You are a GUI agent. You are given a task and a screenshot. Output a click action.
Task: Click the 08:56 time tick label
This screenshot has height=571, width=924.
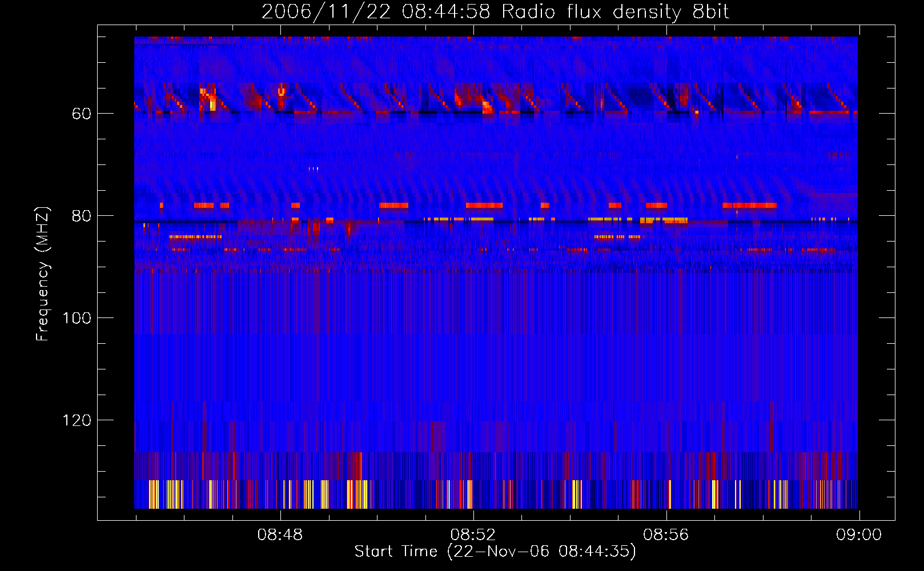coord(666,535)
